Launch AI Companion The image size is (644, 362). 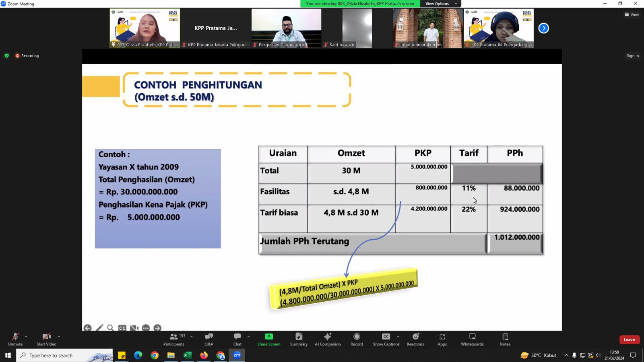328,339
